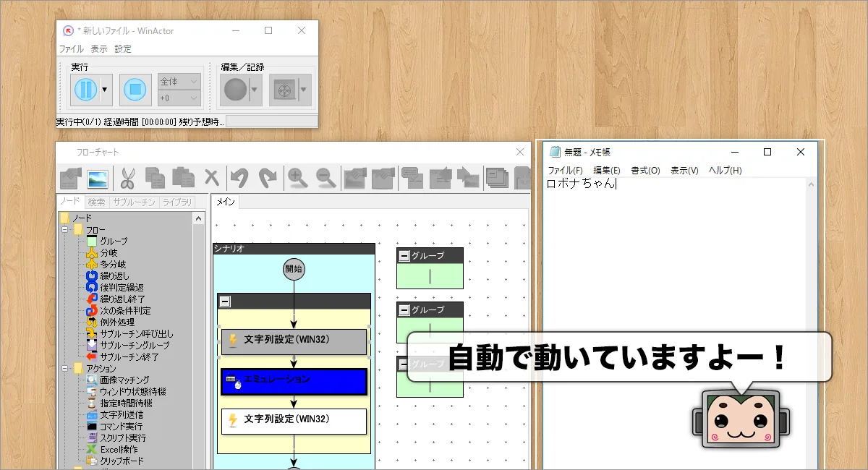Select the white 文字列設定(WIN32) node below エミュレーション
Viewport: 868px width, 470px height.
click(294, 421)
